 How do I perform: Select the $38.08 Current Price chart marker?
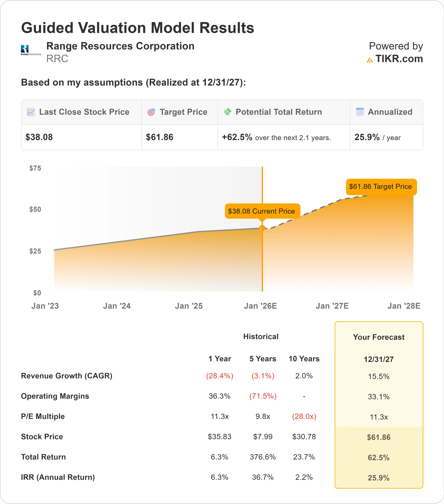tap(261, 211)
